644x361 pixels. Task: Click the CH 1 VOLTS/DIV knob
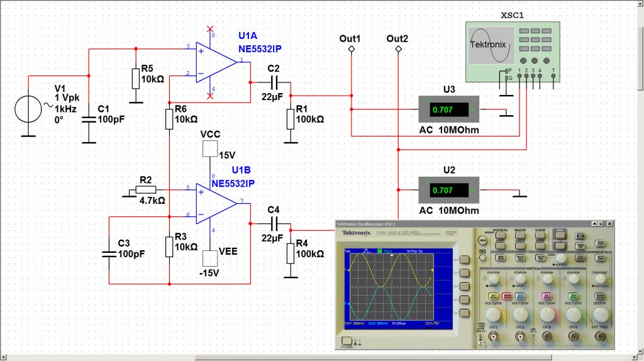click(493, 314)
